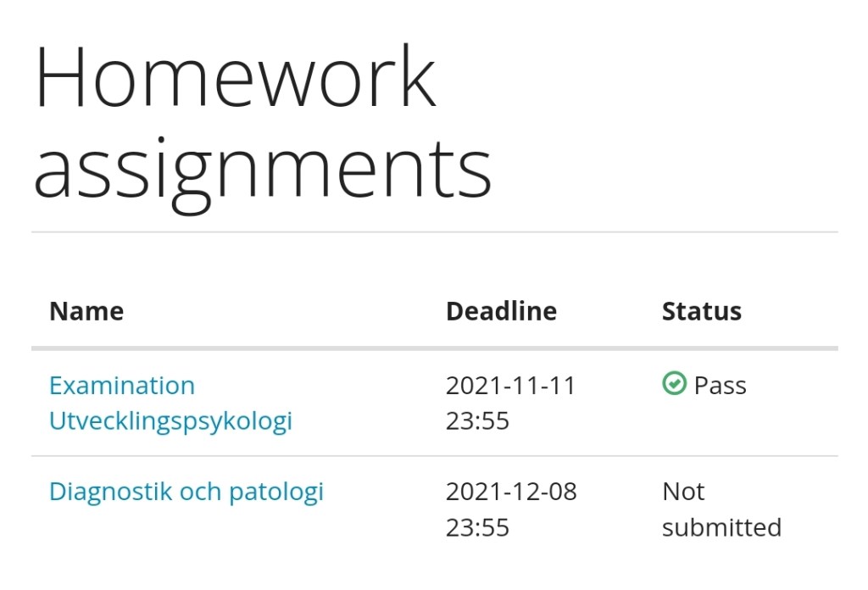Click the word Utvecklingspsykologi in the first link
868x590 pixels.
(x=170, y=421)
